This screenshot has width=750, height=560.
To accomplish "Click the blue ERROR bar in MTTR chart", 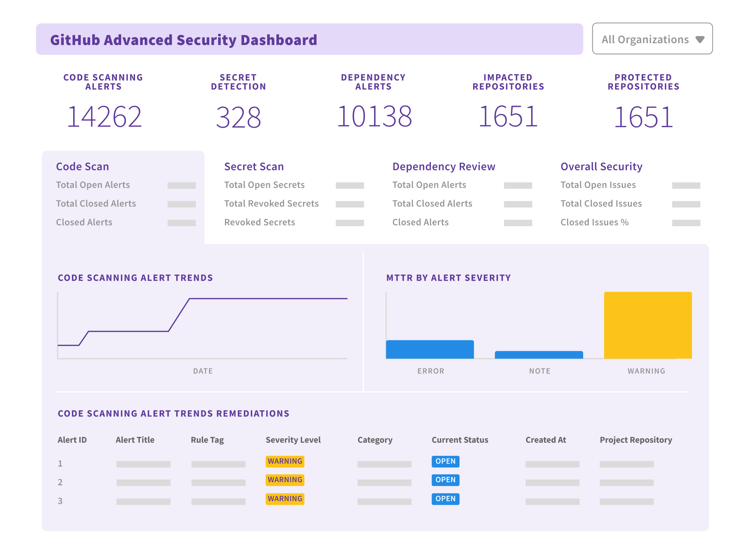I will [430, 349].
